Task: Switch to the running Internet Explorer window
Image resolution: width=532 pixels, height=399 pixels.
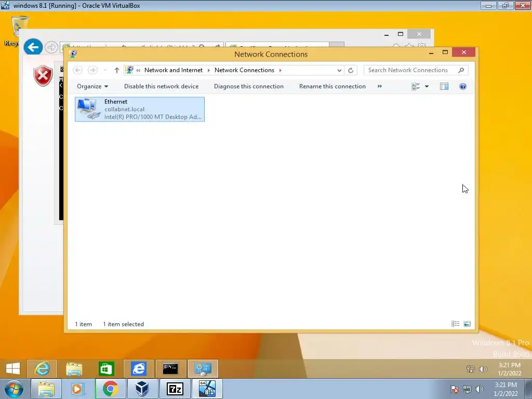Action: coord(138,368)
